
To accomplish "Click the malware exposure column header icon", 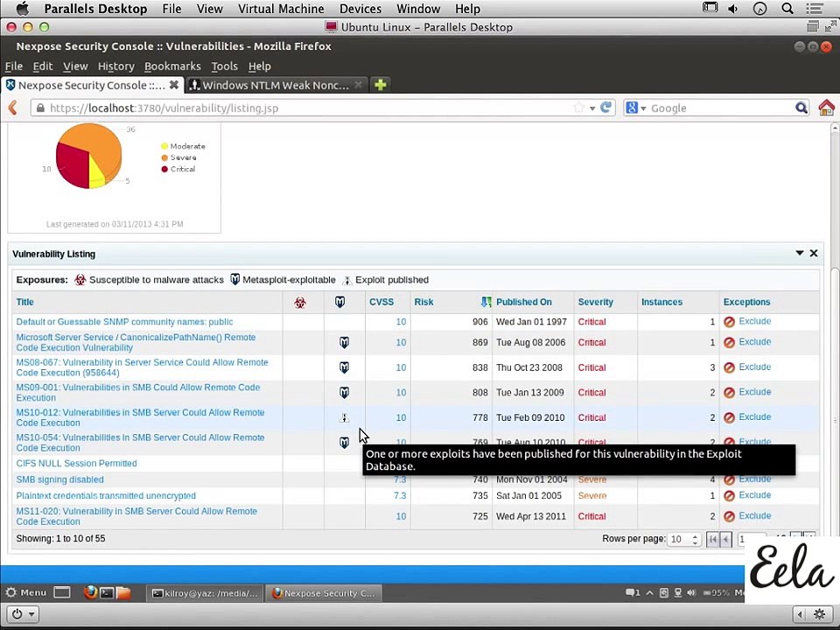I will [x=300, y=303].
